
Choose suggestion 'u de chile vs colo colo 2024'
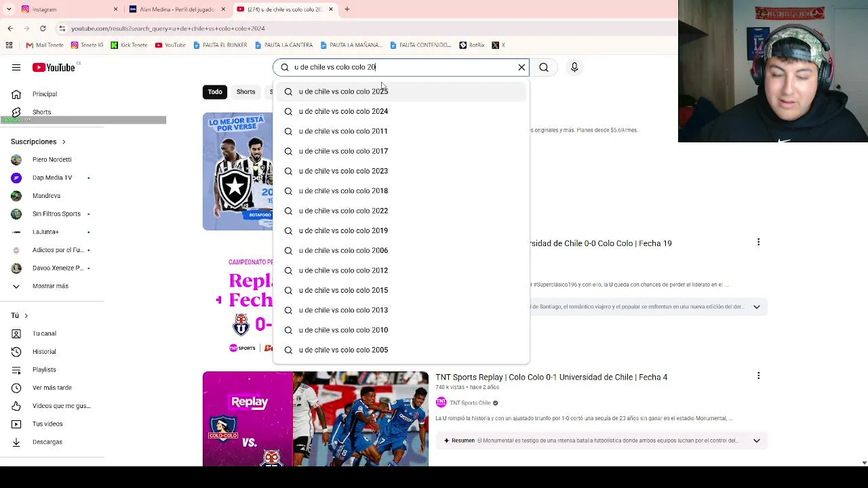coord(401,111)
